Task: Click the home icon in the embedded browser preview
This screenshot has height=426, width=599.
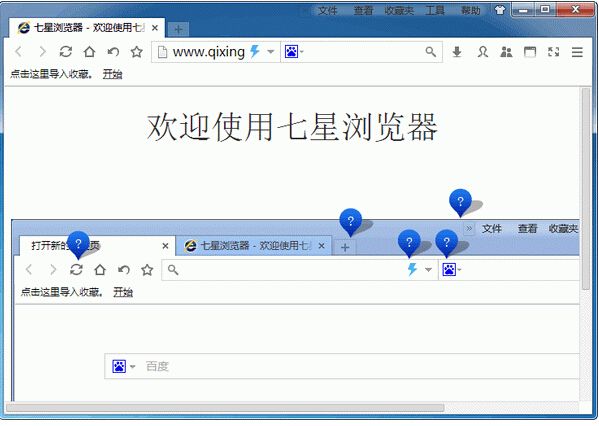Action: (100, 270)
